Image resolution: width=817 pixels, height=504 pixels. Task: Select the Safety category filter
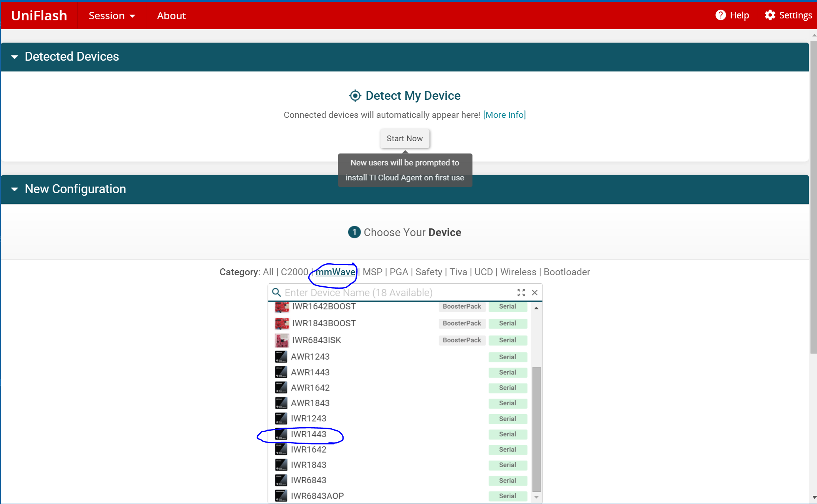tap(428, 272)
